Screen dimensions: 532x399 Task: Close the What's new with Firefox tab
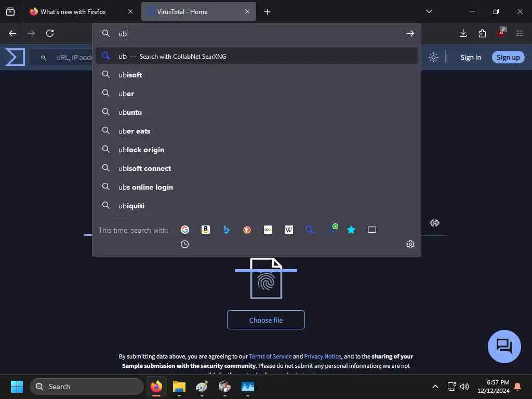point(130,11)
